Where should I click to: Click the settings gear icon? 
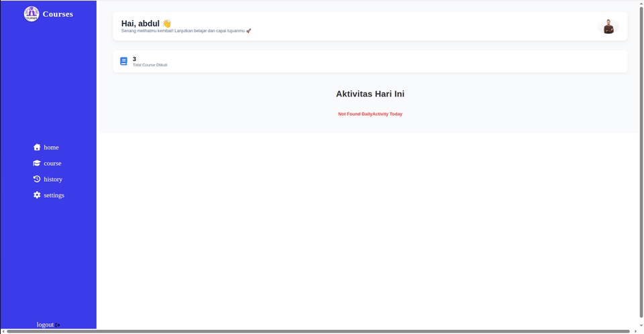click(x=37, y=195)
